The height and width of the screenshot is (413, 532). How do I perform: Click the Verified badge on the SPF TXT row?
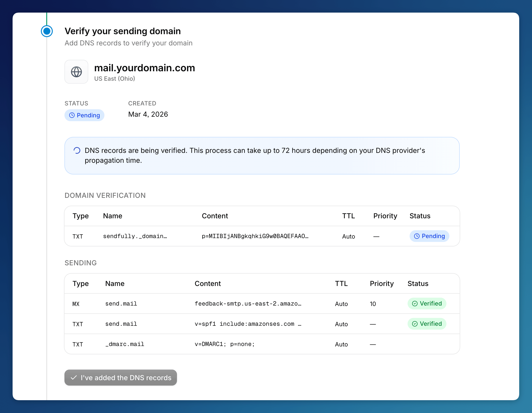427,324
